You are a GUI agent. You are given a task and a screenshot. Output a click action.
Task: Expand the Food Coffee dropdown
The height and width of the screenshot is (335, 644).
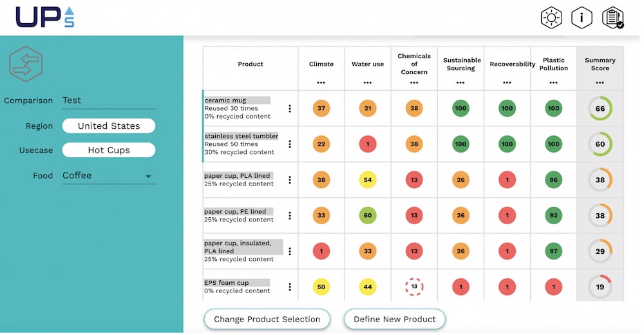point(148,177)
